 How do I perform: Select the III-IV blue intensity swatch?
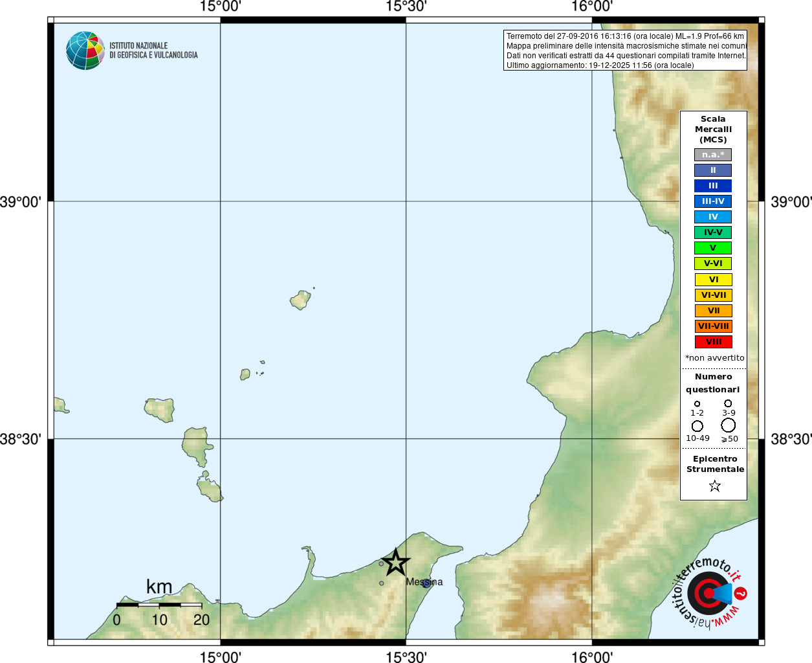[713, 201]
